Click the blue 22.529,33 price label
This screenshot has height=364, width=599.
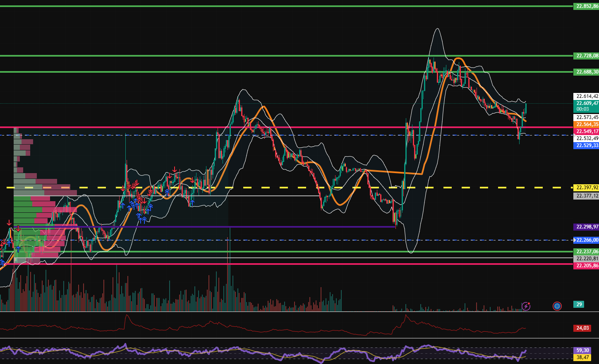click(x=587, y=145)
